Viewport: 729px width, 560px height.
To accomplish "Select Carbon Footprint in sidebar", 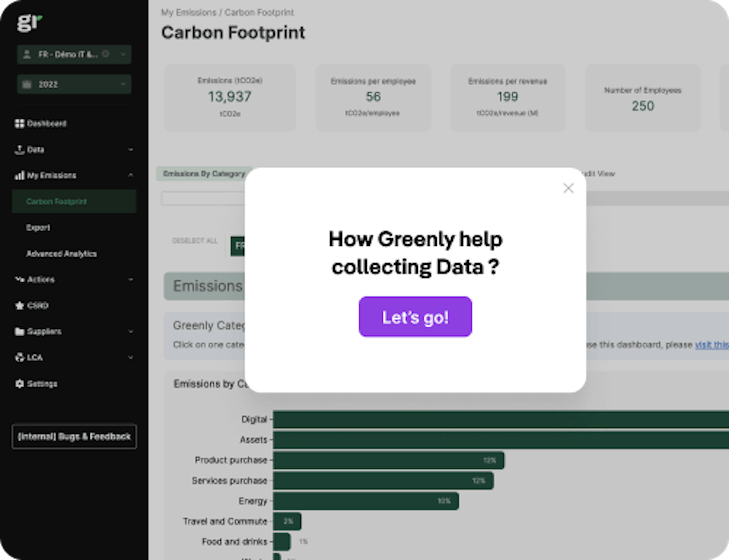I will point(74,201).
